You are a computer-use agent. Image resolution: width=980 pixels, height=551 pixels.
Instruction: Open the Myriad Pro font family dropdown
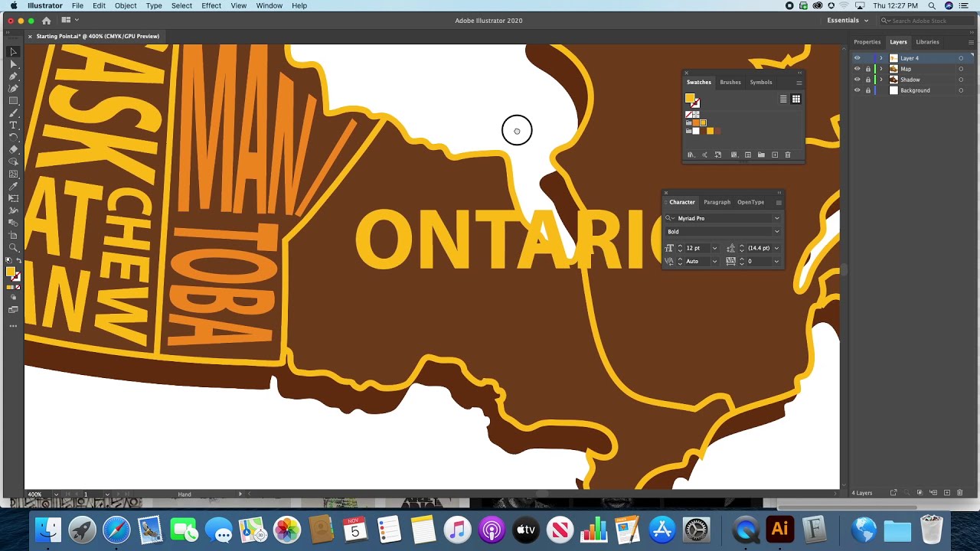(x=776, y=219)
